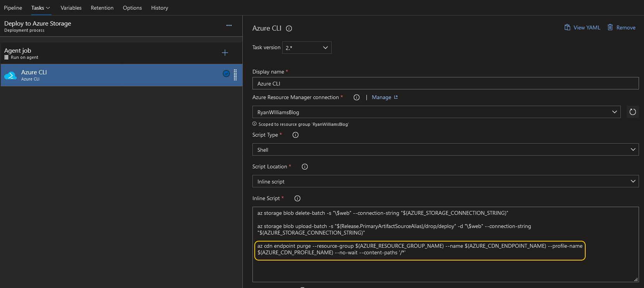Show info for Azure Resource Manager connection
The width and height of the screenshot is (644, 288).
[356, 98]
